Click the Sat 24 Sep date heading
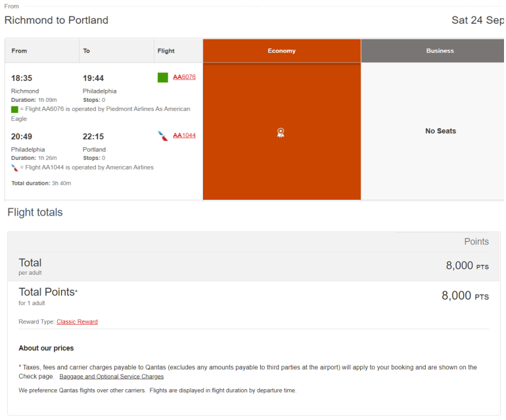The height and width of the screenshot is (420, 506). click(x=477, y=20)
